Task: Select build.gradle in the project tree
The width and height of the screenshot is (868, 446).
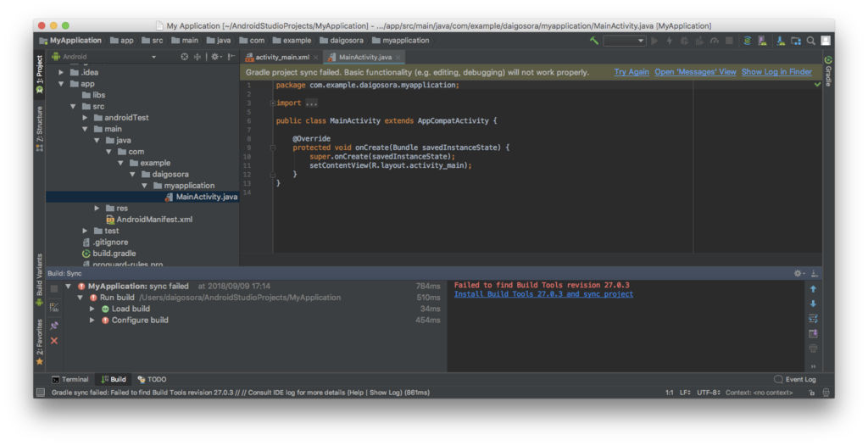Action: [x=114, y=254]
